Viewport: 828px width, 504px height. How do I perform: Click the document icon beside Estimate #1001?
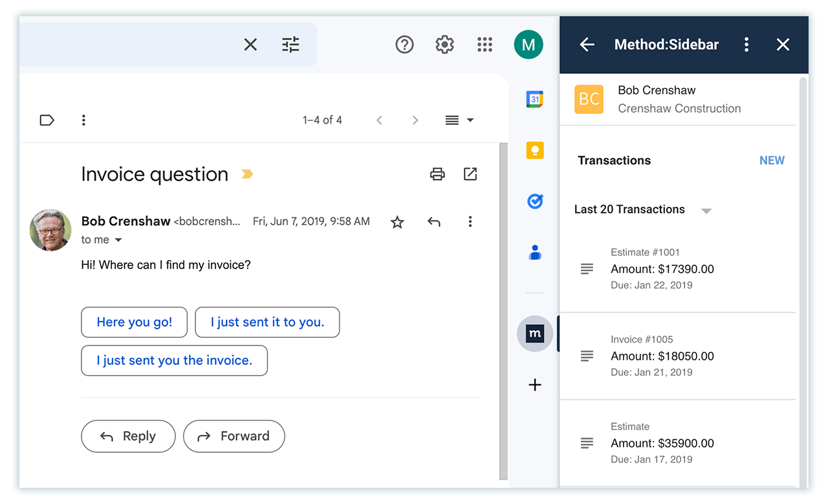point(587,268)
